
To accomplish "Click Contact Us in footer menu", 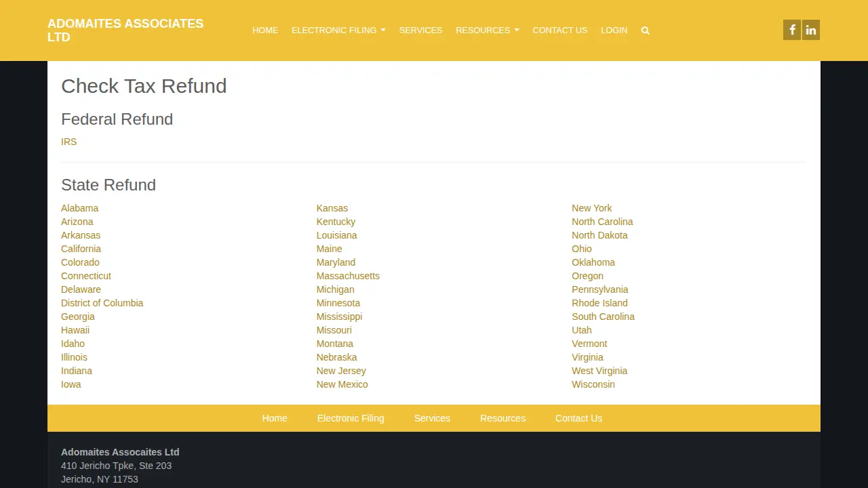I will 578,418.
